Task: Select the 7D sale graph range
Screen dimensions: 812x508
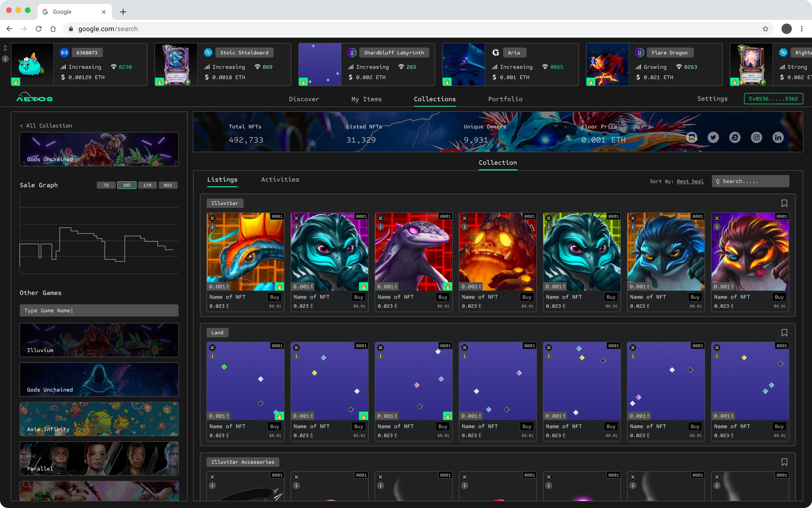Action: [106, 185]
